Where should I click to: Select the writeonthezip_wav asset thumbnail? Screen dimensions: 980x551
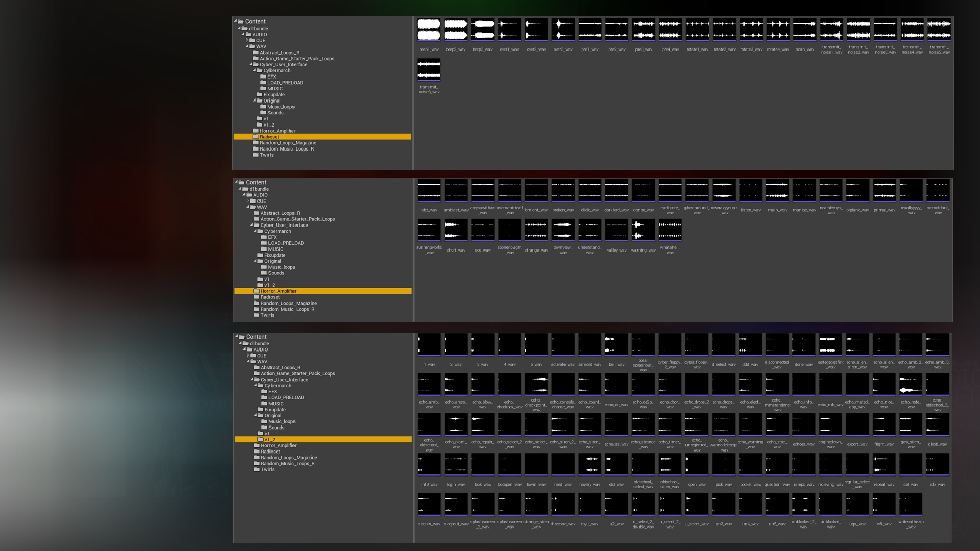coord(911,505)
